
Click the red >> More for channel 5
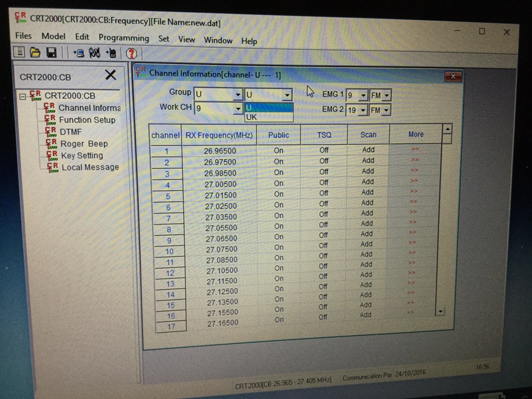[x=413, y=191]
